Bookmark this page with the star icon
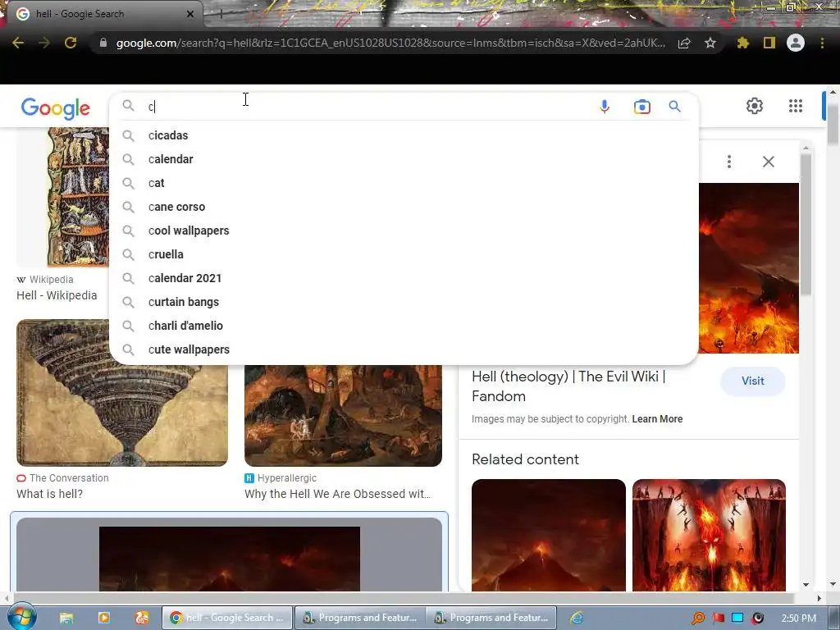The width and height of the screenshot is (840, 630). (x=710, y=43)
